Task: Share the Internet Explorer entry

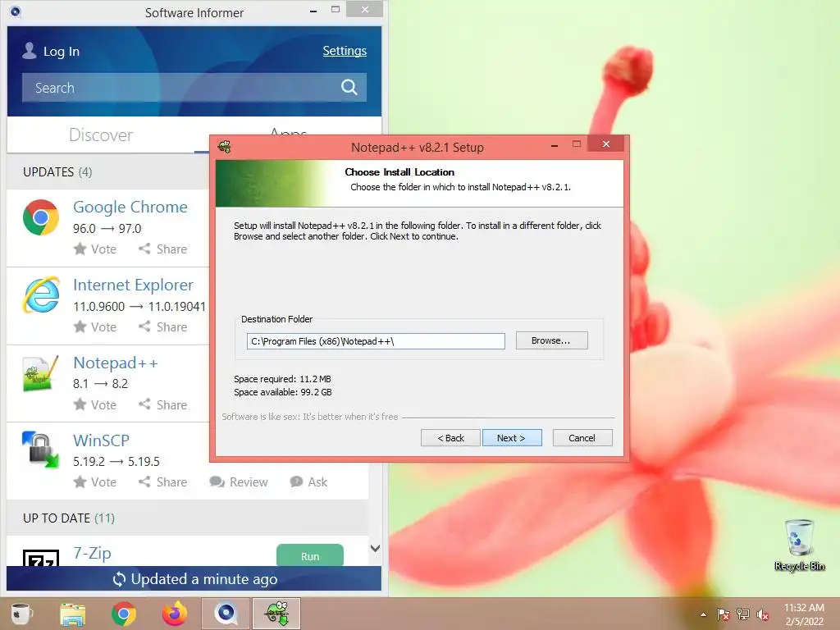Action: 163,326
